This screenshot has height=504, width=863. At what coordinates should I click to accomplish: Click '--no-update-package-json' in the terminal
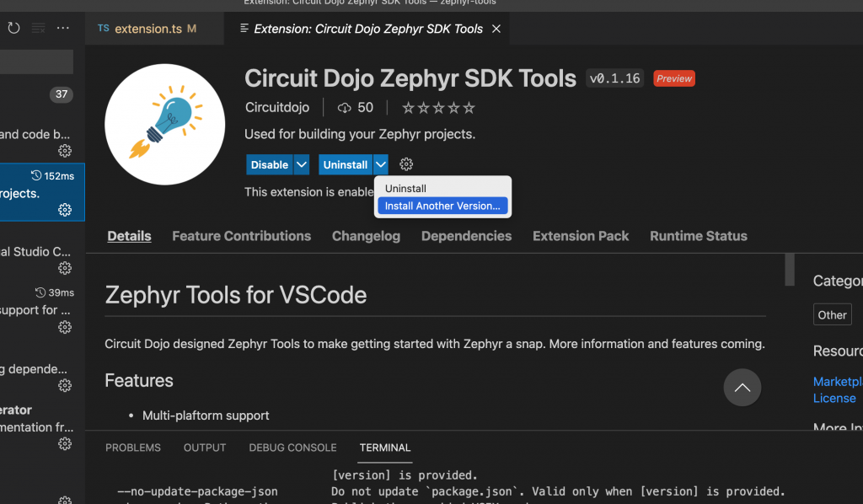pyautogui.click(x=197, y=491)
